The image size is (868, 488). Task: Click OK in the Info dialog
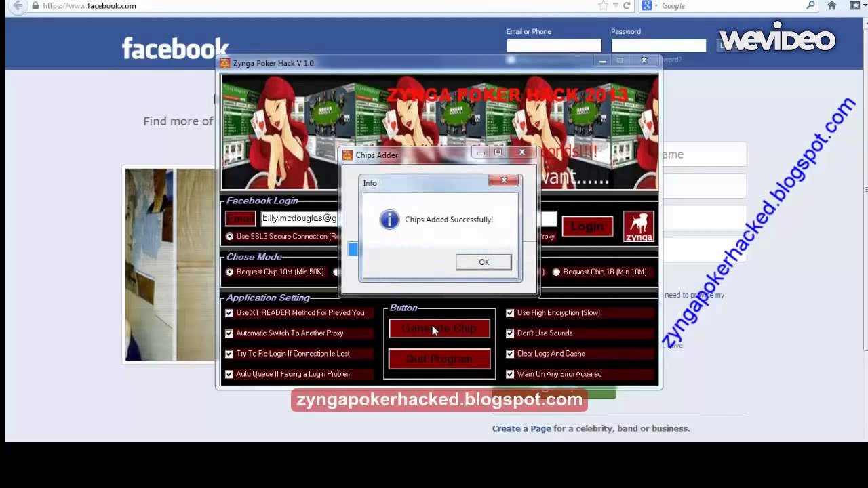click(x=484, y=262)
